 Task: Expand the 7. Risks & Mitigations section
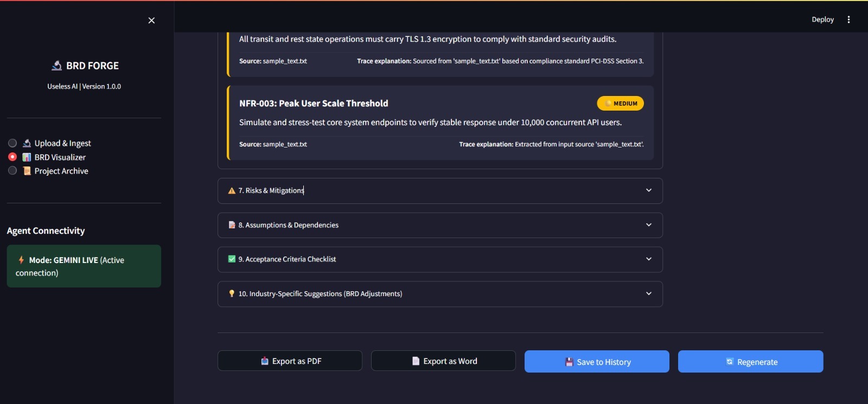coord(440,191)
